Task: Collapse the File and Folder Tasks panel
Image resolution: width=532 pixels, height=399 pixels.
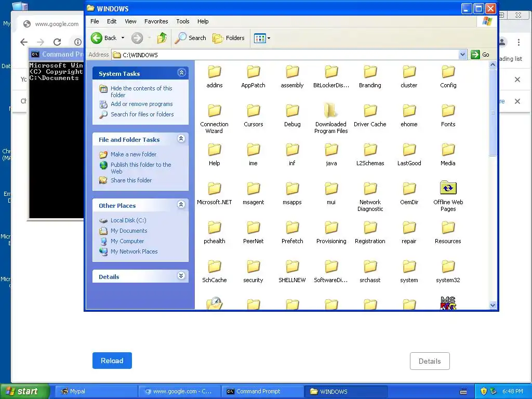Action: [x=181, y=138]
